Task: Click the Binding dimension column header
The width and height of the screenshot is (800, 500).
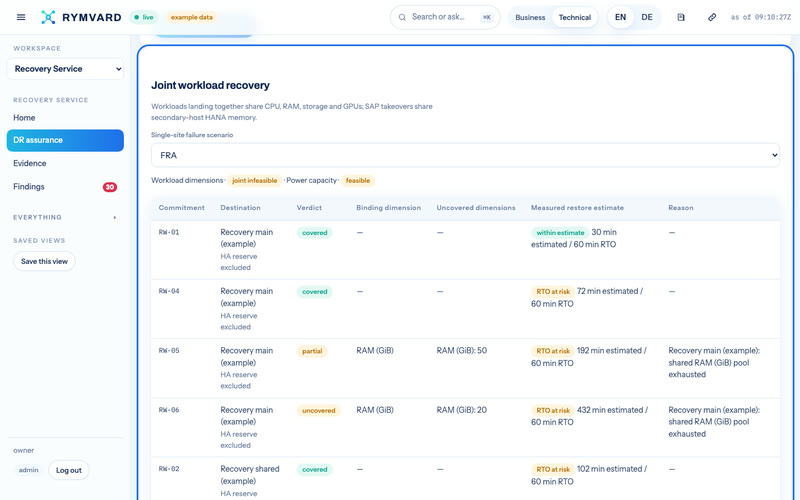Action: (x=389, y=208)
